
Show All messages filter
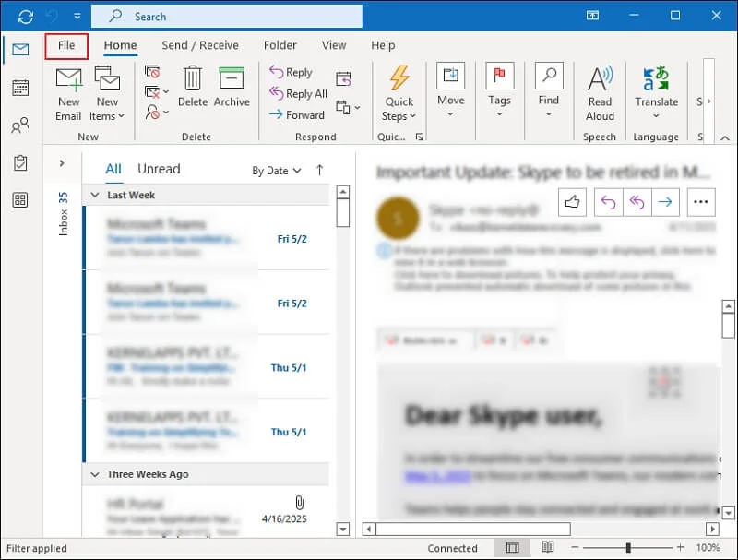[x=113, y=169]
